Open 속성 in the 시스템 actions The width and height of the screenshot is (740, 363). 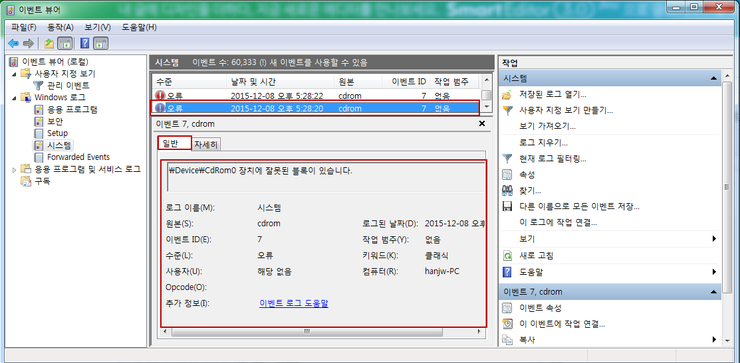[527, 175]
